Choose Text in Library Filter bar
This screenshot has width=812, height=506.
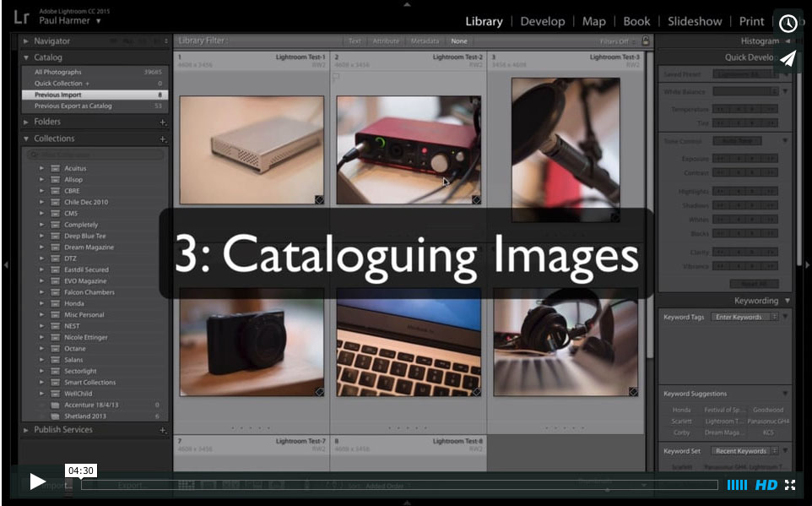click(x=355, y=41)
